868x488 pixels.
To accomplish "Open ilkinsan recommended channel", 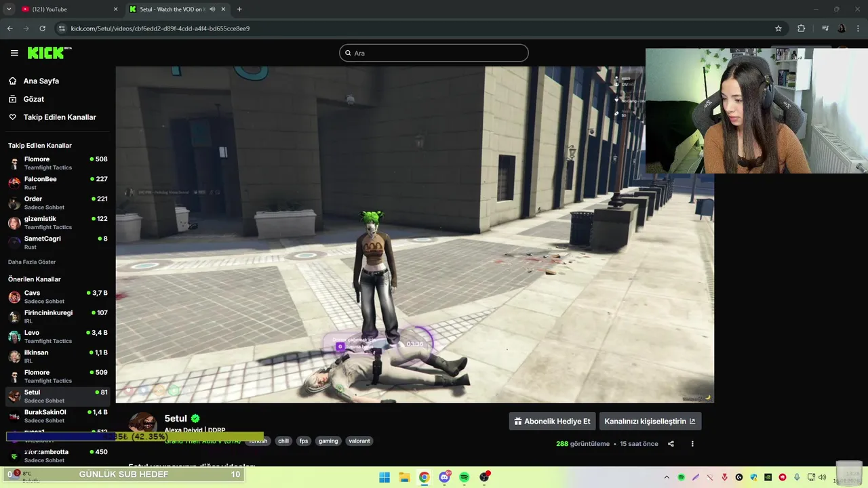I will click(58, 357).
